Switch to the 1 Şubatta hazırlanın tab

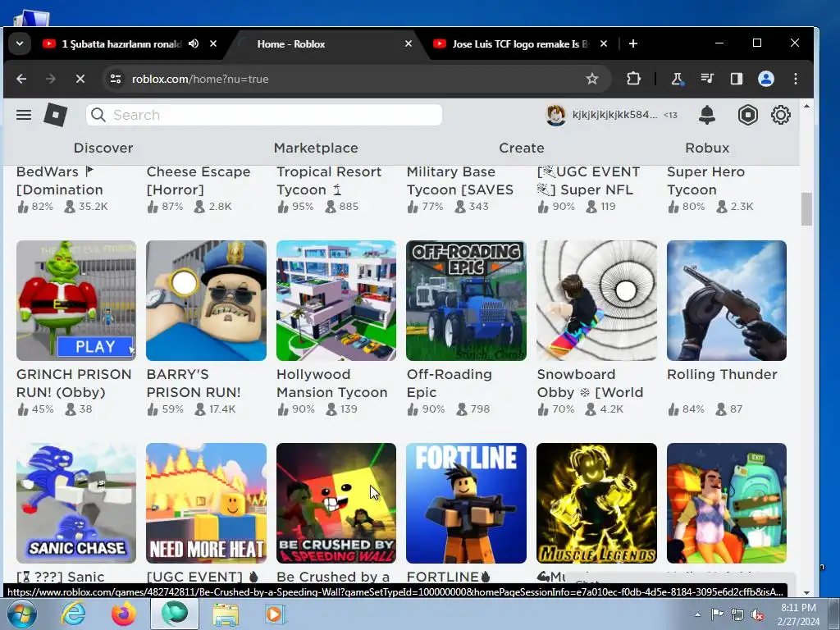point(121,43)
